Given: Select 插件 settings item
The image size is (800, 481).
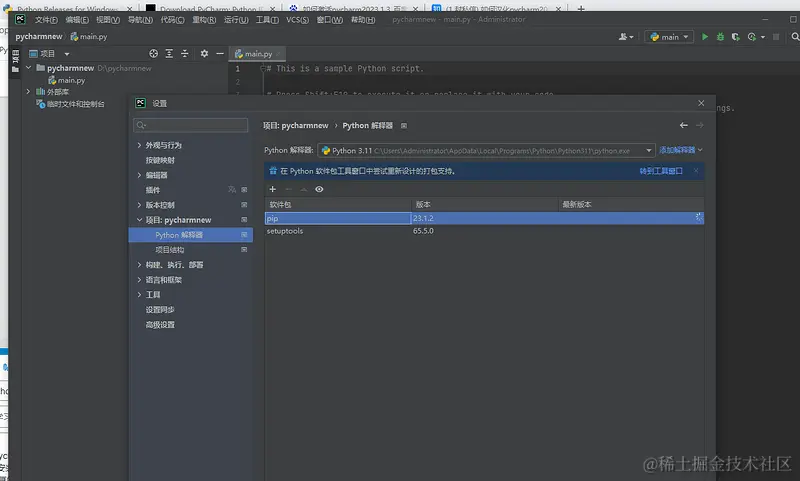Looking at the screenshot, I should tap(153, 190).
